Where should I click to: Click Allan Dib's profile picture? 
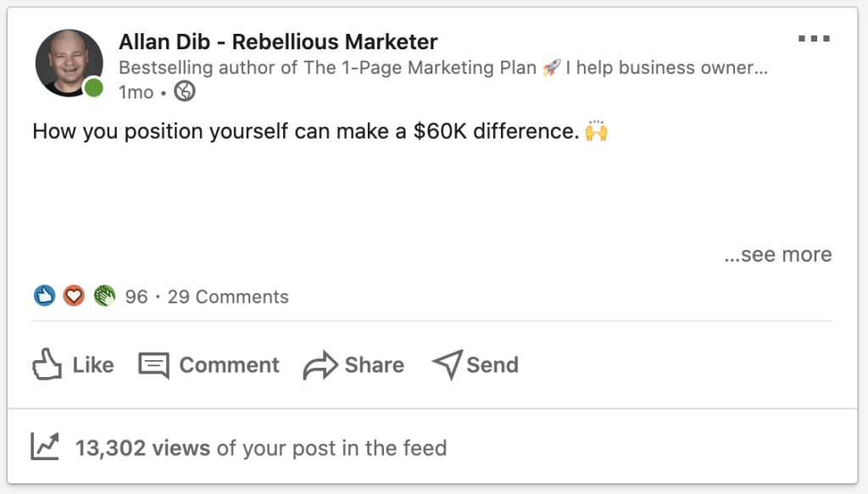(x=69, y=63)
